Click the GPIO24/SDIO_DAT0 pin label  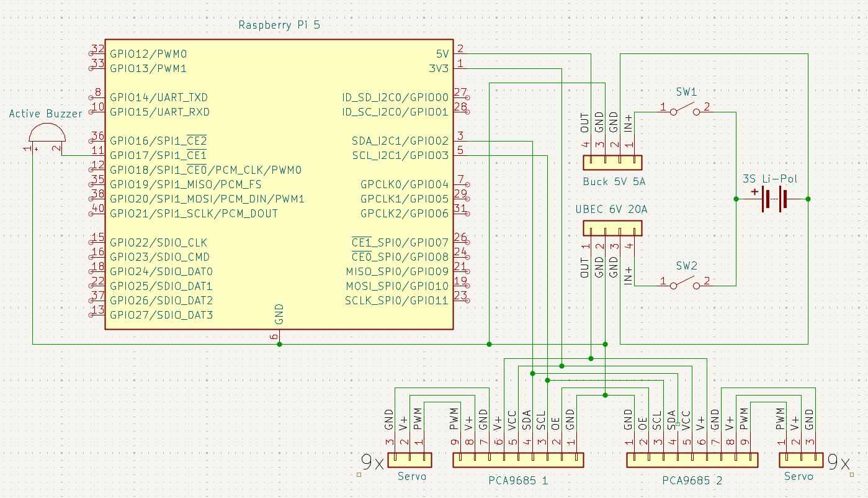[x=161, y=271]
